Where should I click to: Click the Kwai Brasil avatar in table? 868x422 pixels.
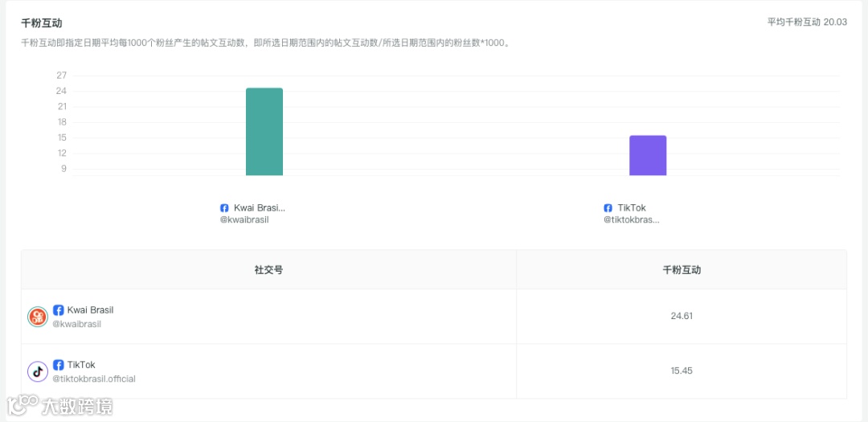(38, 317)
